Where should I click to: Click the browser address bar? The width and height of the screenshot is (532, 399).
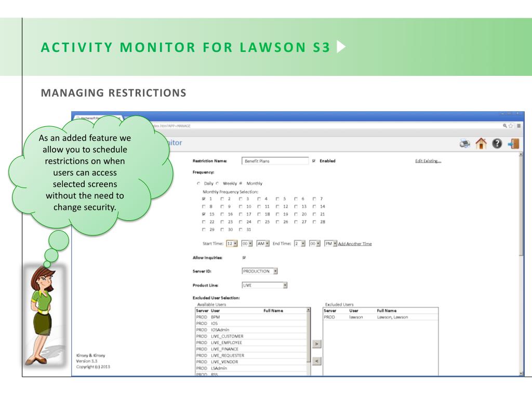326,126
